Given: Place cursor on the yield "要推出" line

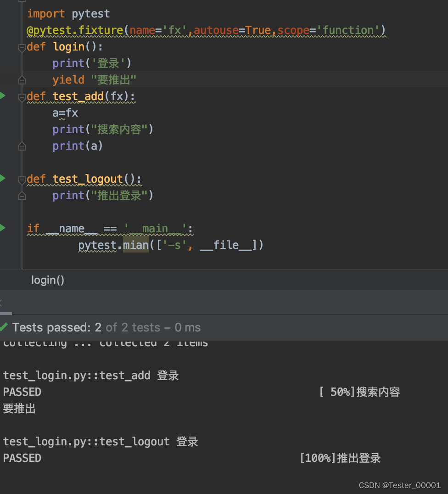Looking at the screenshot, I should (94, 80).
